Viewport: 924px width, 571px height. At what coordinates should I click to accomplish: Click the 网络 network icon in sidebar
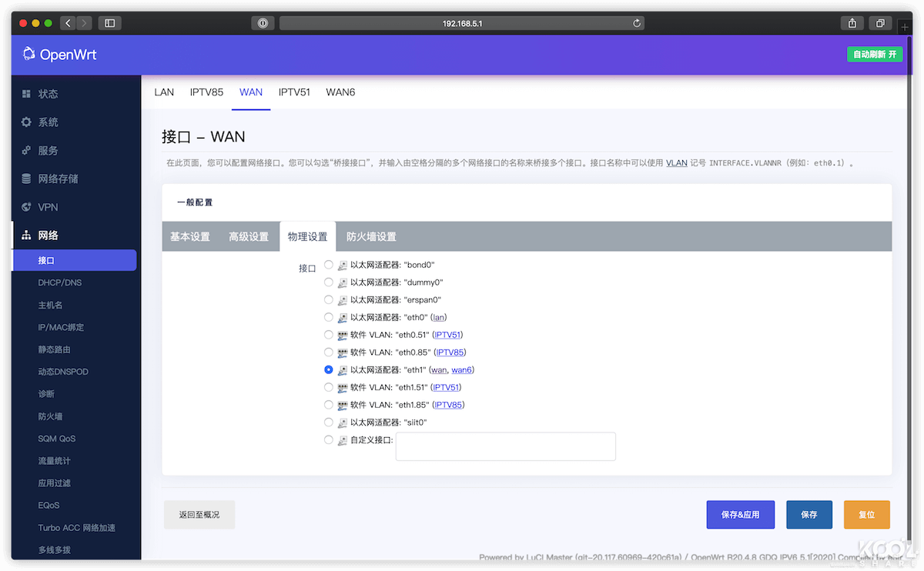point(25,235)
